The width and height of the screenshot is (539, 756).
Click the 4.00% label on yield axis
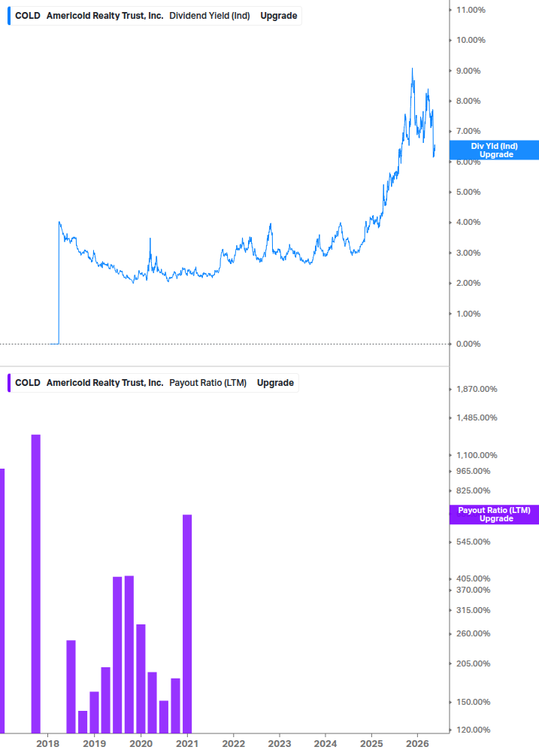[468, 222]
